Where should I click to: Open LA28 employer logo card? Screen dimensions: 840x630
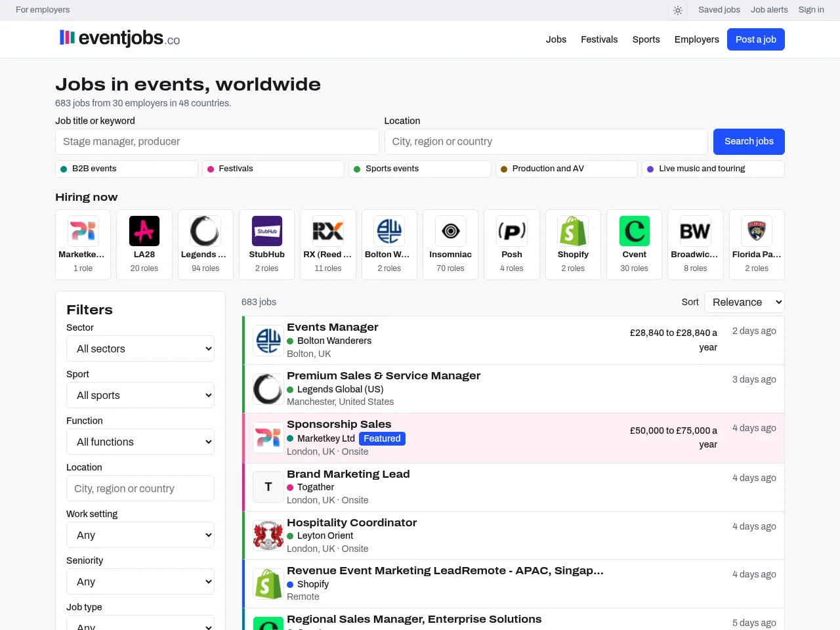(144, 245)
